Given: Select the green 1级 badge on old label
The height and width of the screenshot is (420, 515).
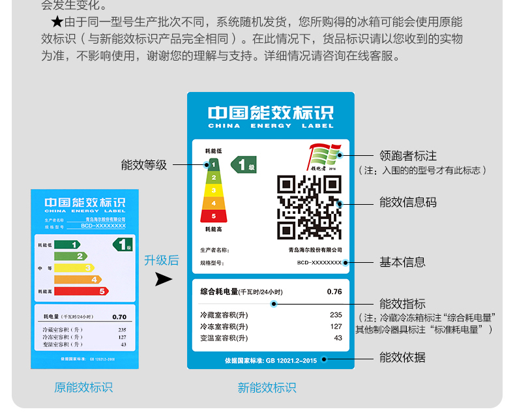Looking at the screenshot, I should [123, 245].
